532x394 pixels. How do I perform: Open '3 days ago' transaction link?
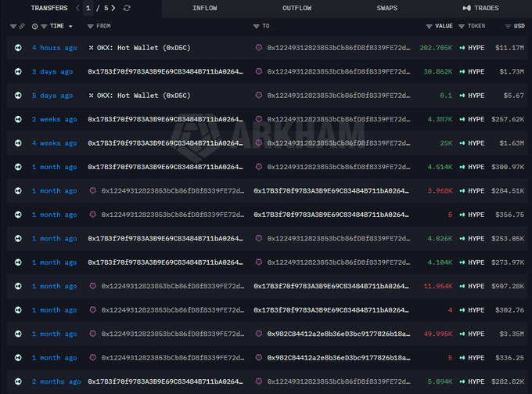pyautogui.click(x=52, y=71)
